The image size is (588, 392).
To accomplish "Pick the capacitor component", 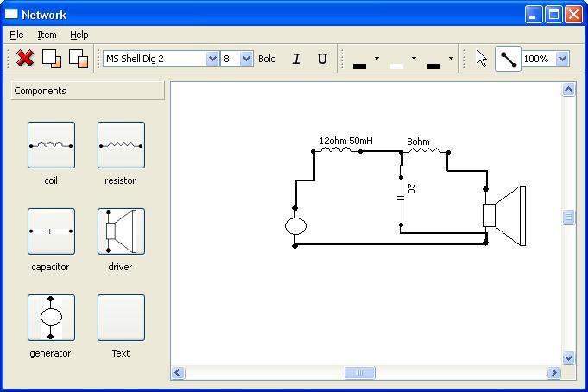I will [x=51, y=231].
